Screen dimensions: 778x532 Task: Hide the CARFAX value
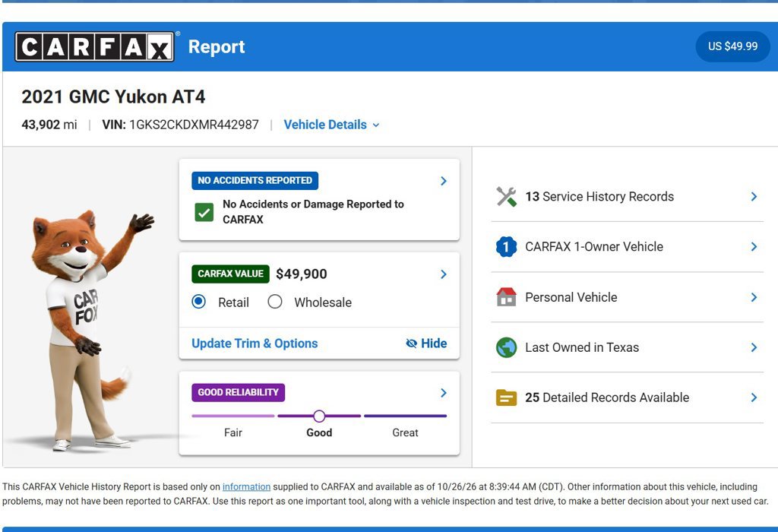(x=426, y=344)
